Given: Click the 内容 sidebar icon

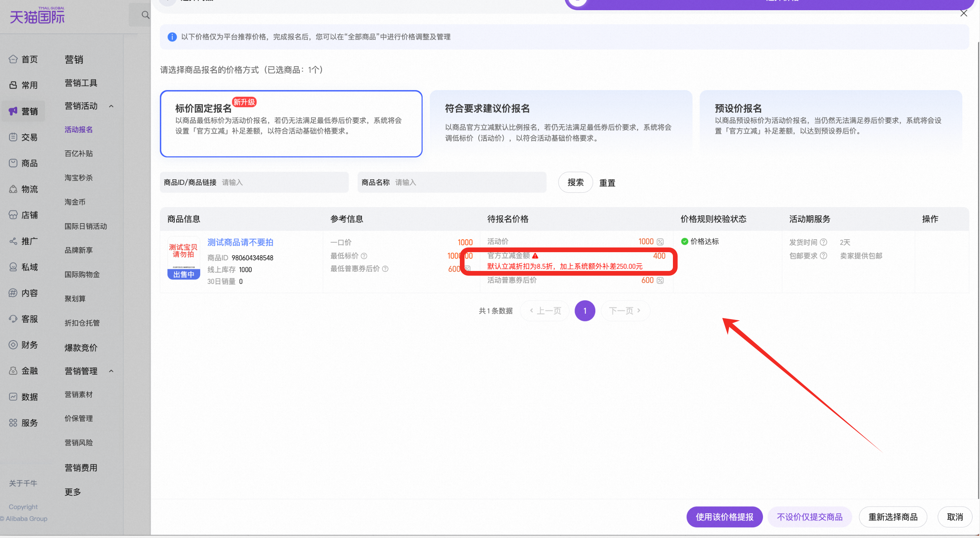Looking at the screenshot, I should 13,293.
